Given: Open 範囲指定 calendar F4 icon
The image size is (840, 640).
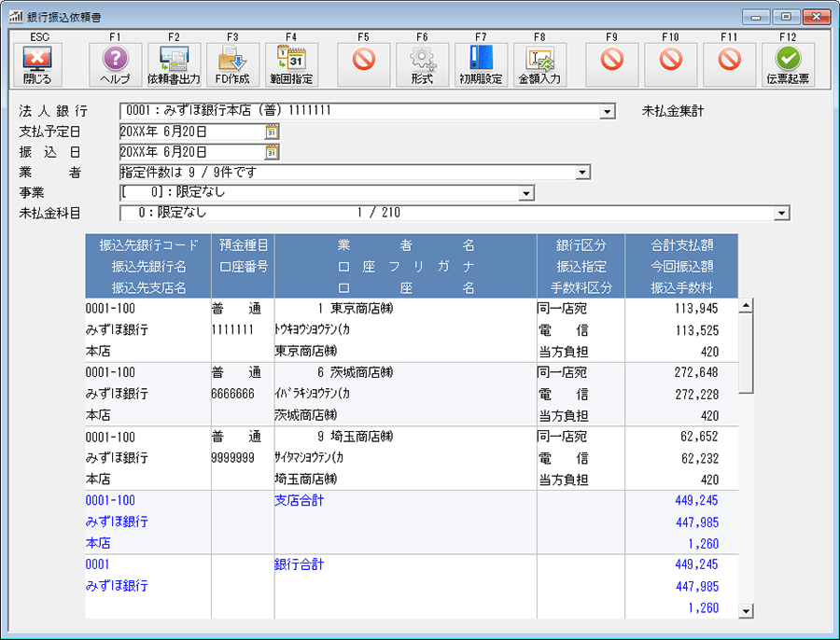Looking at the screenshot, I should point(291,64).
